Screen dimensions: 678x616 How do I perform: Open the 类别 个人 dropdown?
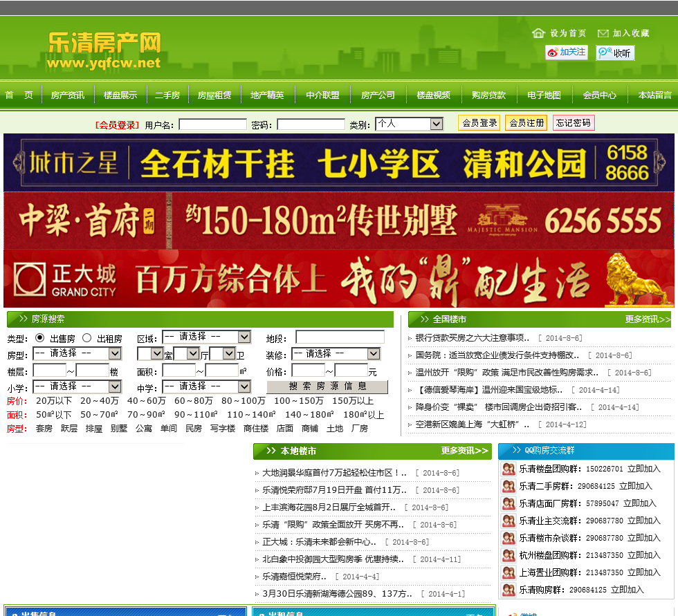tap(409, 124)
